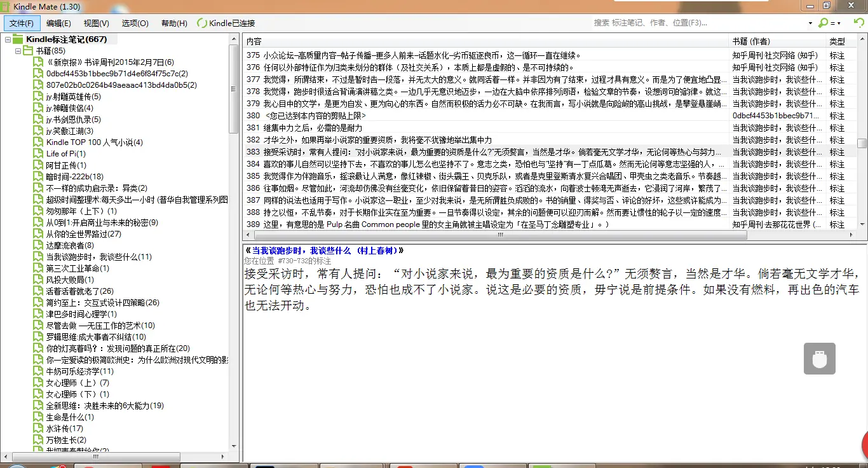The image size is (868, 468).
Task: Select highlight row 380 您已达到本内容的剪贴上限
Action: coord(550,116)
